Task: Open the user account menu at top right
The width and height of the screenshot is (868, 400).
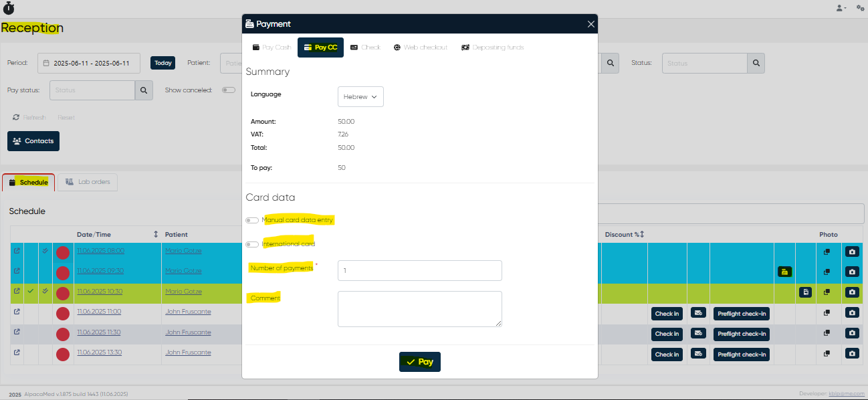Action: (x=841, y=8)
